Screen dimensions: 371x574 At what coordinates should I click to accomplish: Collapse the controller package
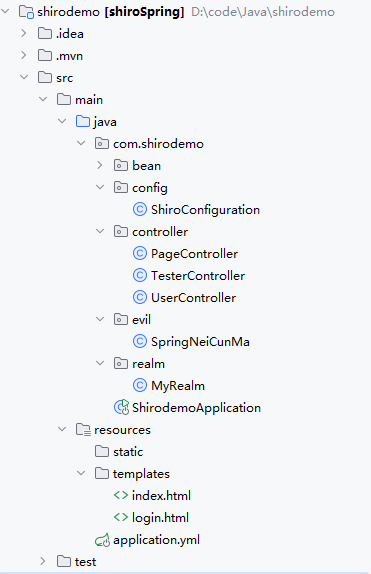click(100, 231)
